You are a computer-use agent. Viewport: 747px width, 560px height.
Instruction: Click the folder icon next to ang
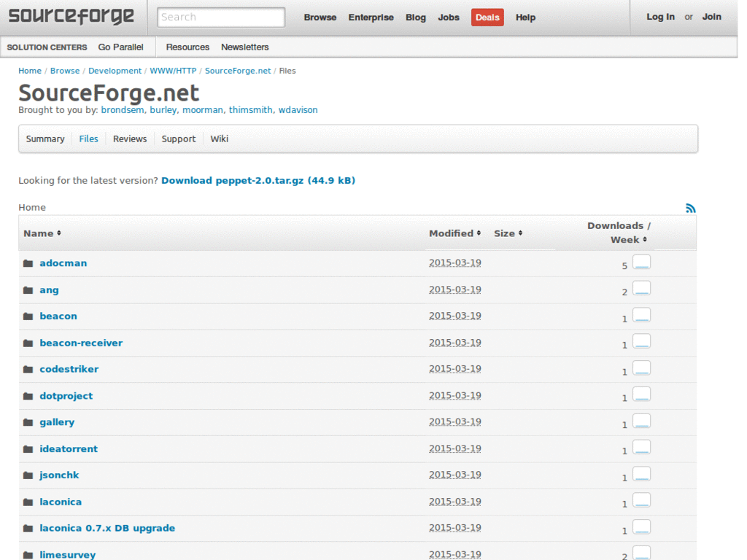(28, 290)
